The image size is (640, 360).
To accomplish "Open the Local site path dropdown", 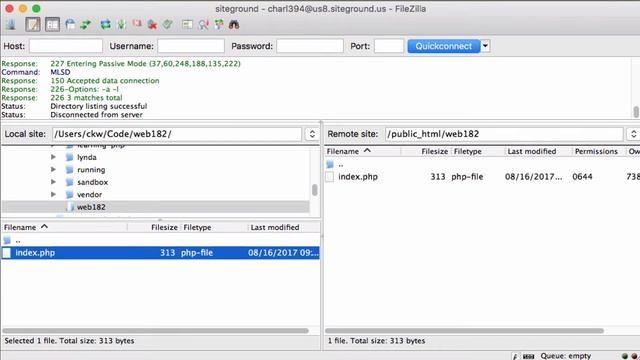I will click(312, 134).
